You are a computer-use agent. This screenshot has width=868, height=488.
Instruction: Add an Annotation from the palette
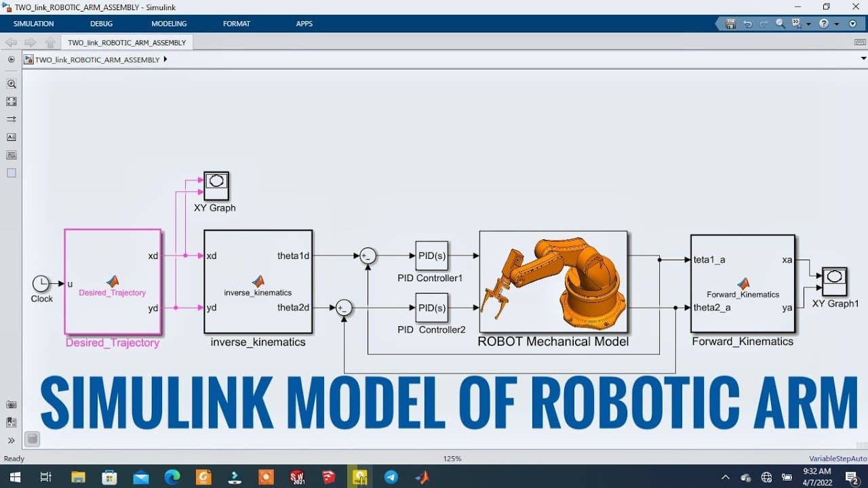click(11, 137)
